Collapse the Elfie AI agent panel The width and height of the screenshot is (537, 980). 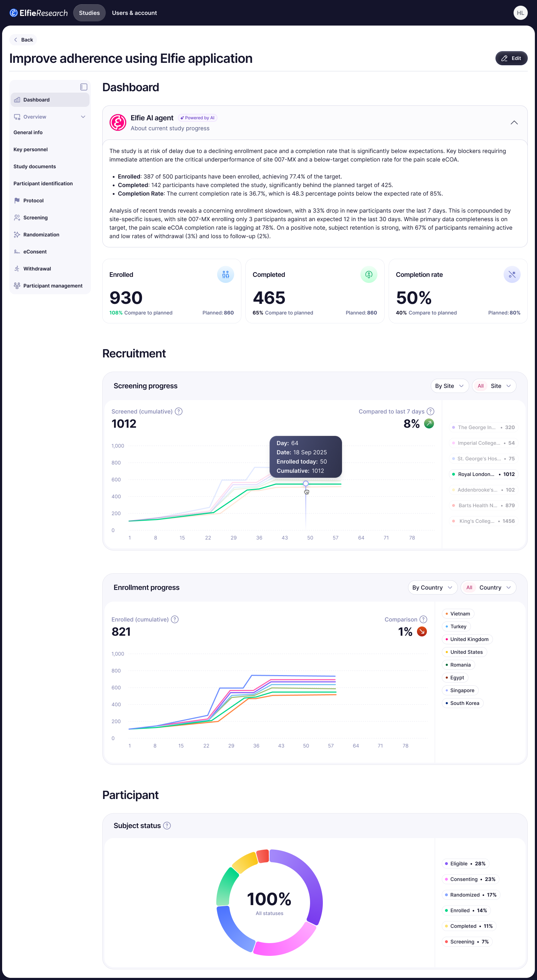tap(514, 122)
